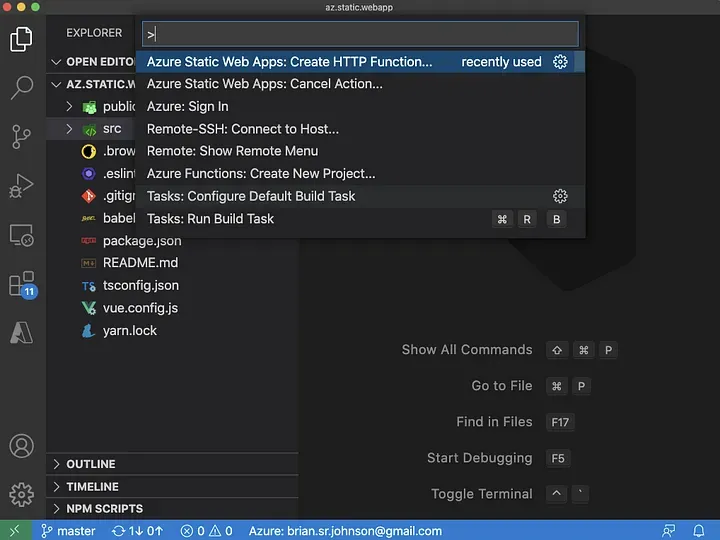Select Azure: Sign In command

point(360,107)
